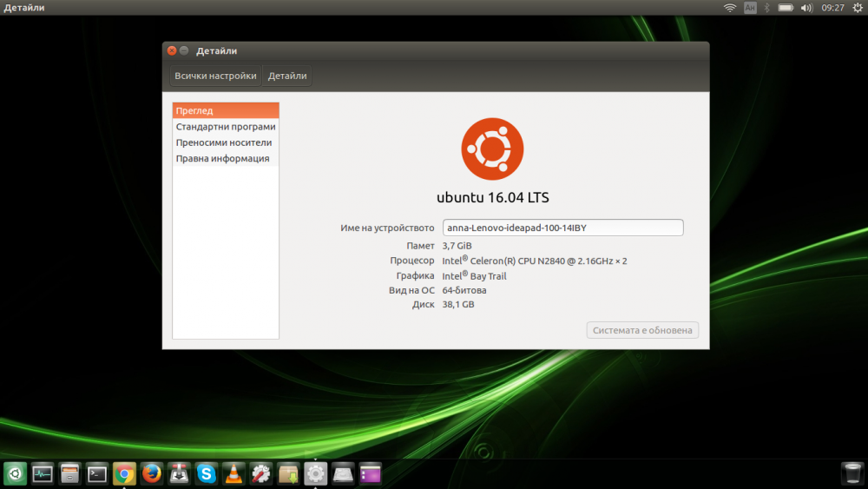868x489 pixels.
Task: Click the Intel Bay Trail graphics value
Action: coord(474,275)
